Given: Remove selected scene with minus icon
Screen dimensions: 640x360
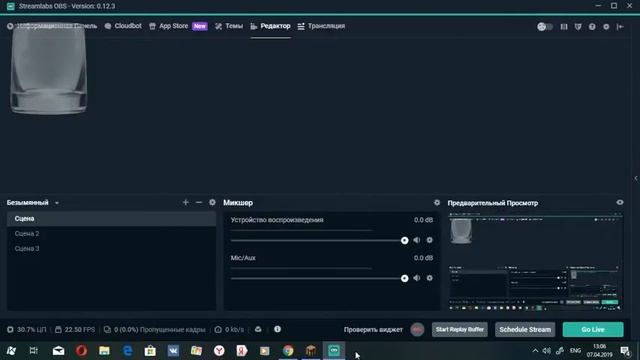Looking at the screenshot, I should [x=199, y=202].
